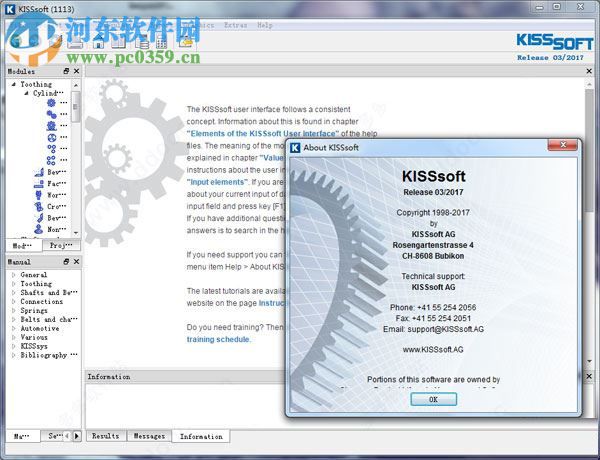
Task: Select the three gears module icon
Action: tap(51, 148)
